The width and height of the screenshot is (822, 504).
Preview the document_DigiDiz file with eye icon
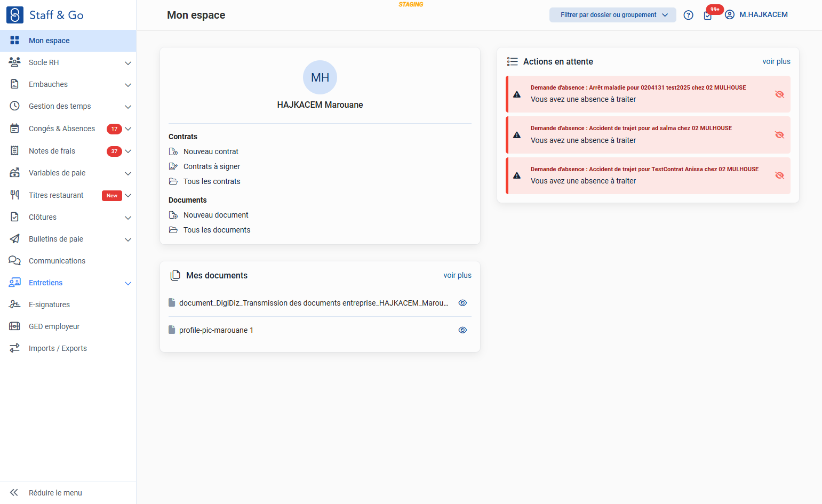click(462, 303)
